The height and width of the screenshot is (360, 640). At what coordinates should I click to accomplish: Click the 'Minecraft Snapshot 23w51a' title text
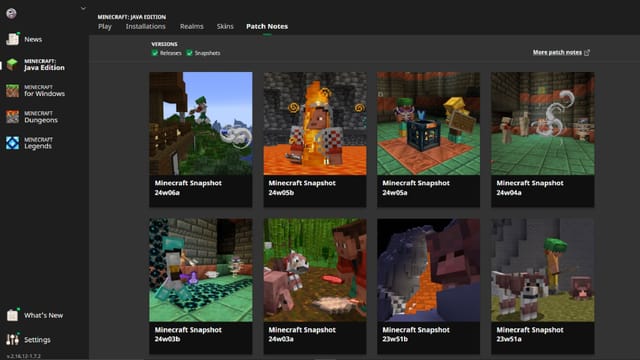[530, 334]
